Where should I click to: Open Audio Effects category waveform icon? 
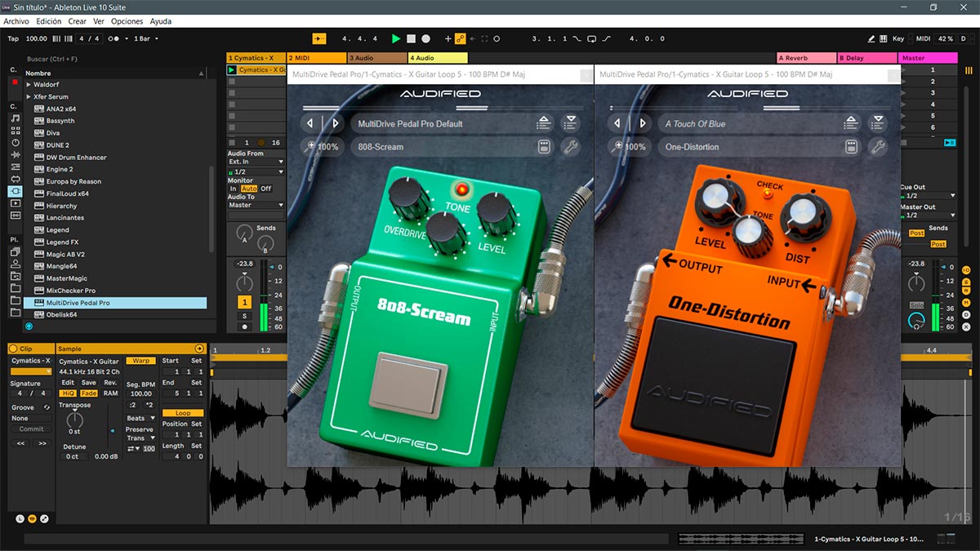click(x=15, y=155)
